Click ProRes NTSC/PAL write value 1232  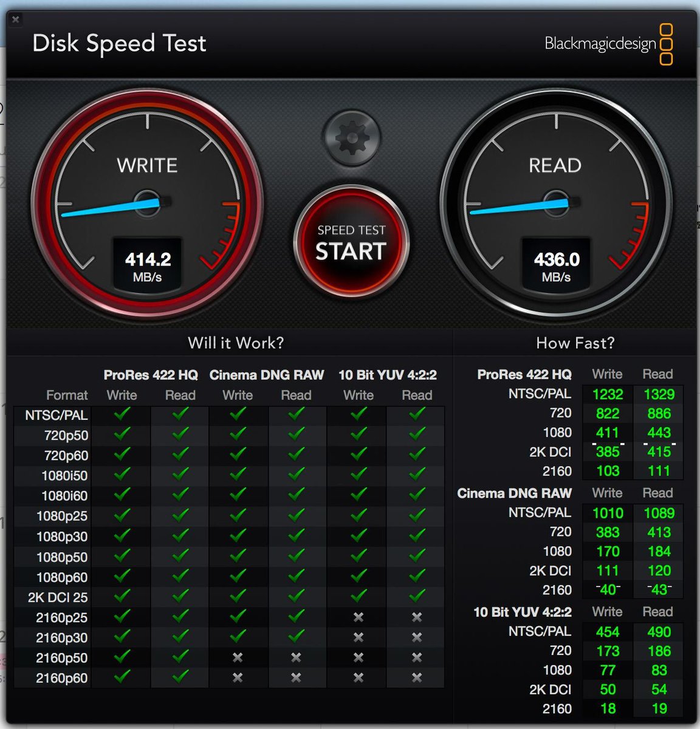608,394
